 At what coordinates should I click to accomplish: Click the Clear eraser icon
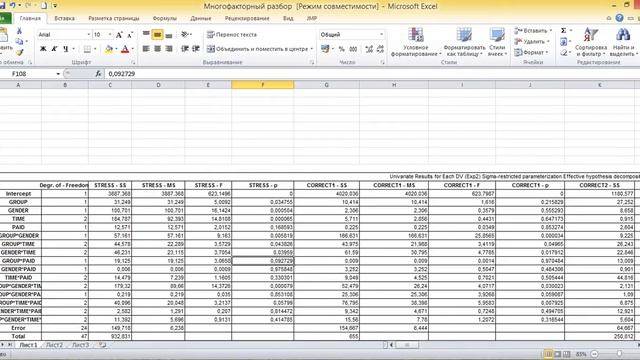pos(564,52)
